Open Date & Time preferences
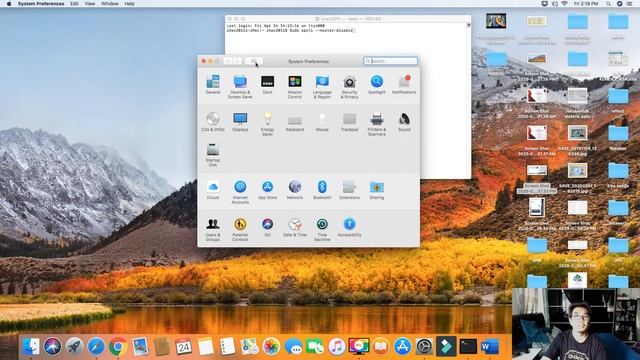 point(295,227)
